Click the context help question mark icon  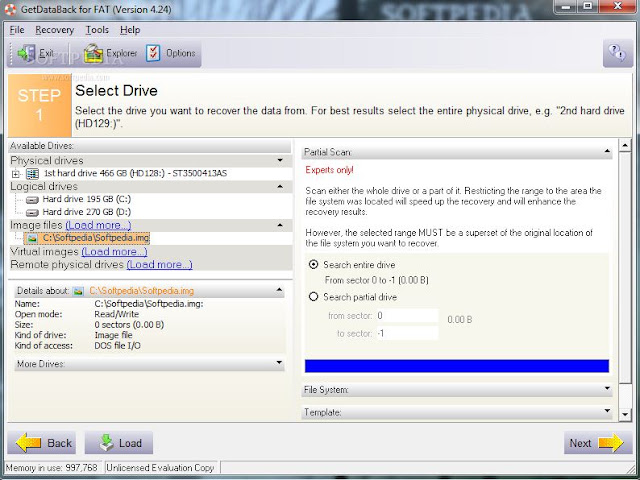pos(617,53)
